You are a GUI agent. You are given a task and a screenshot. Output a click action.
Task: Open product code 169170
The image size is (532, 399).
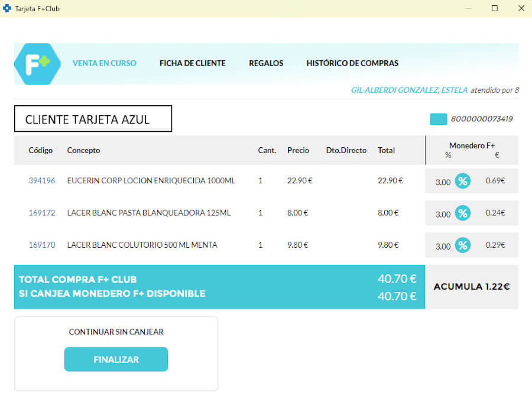click(42, 245)
